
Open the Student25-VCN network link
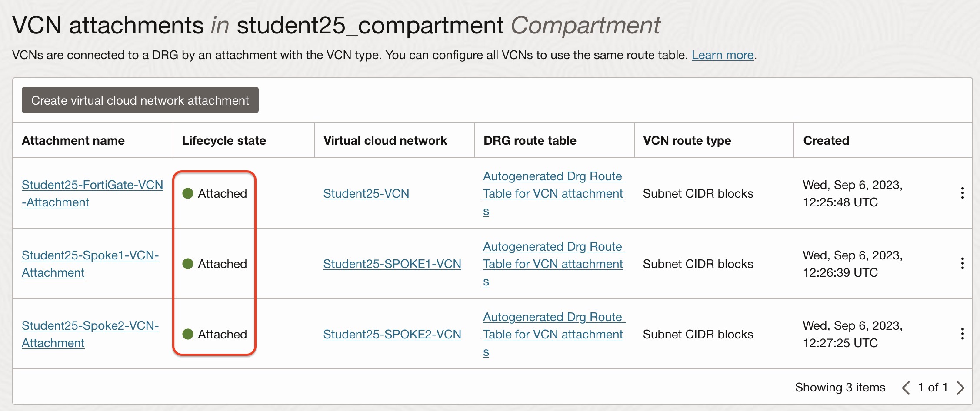click(366, 193)
